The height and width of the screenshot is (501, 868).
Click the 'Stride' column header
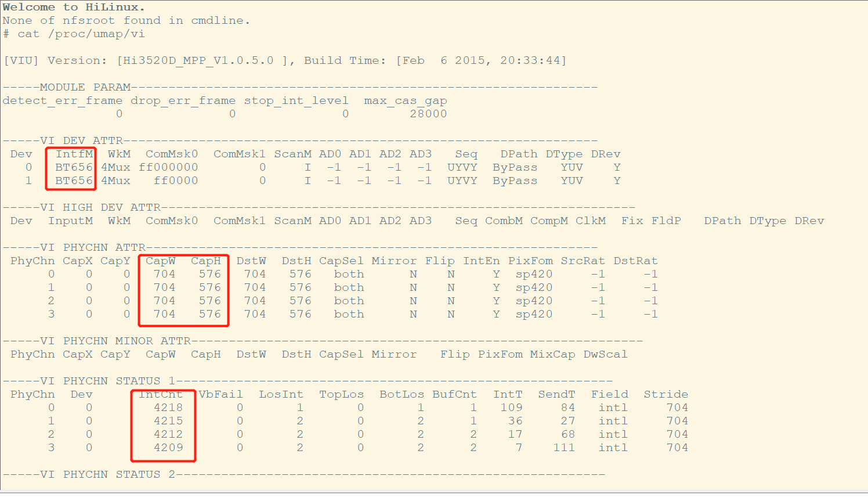666,394
